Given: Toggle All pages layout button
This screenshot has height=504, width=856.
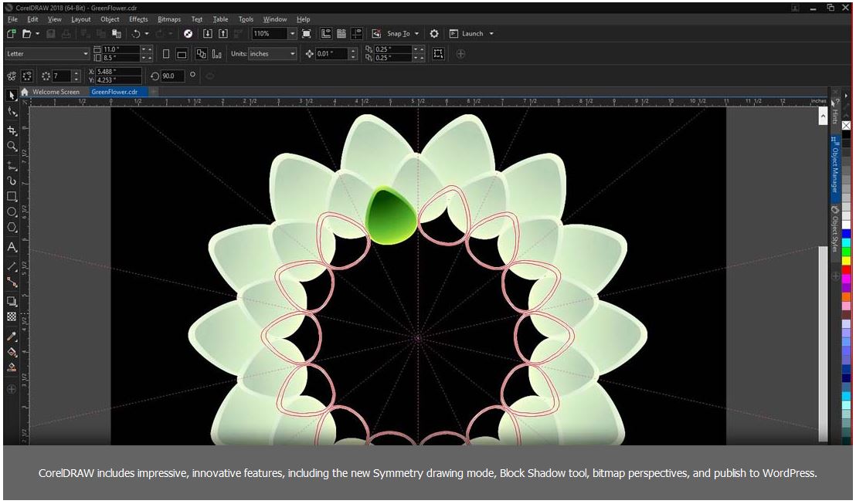Looking at the screenshot, I should coord(202,54).
